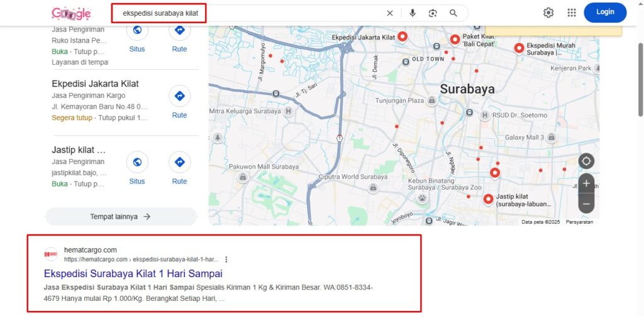Click Rute icon for Jastip kilat

(x=179, y=162)
